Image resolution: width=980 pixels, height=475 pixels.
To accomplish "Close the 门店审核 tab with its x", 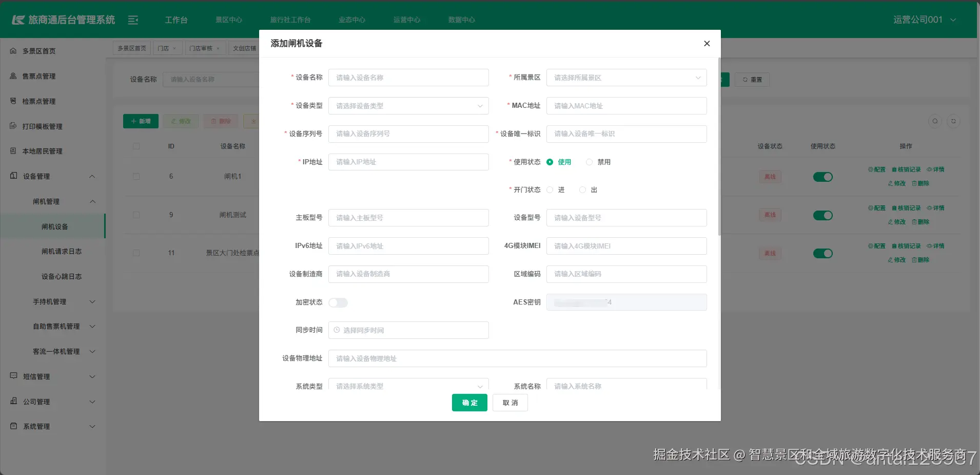I will pyautogui.click(x=218, y=48).
